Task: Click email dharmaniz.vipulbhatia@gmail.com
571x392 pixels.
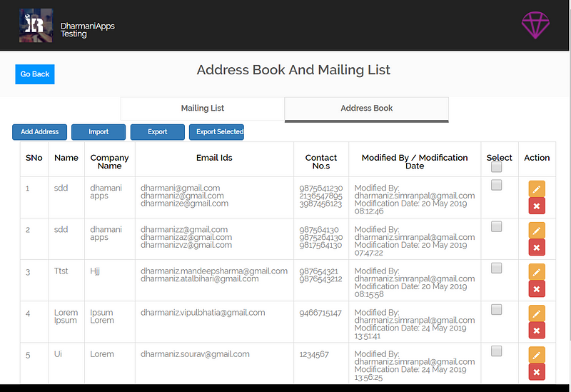Action: (203, 313)
